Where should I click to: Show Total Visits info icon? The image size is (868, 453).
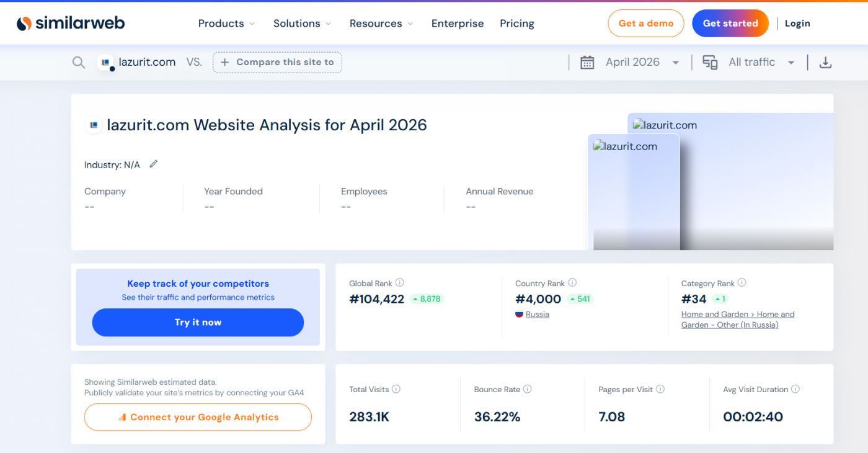pyautogui.click(x=396, y=389)
